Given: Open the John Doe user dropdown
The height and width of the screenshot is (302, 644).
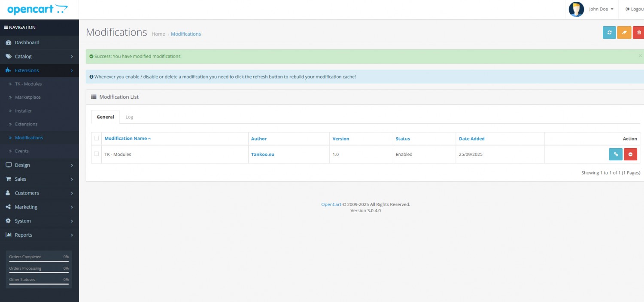Looking at the screenshot, I should 601,9.
